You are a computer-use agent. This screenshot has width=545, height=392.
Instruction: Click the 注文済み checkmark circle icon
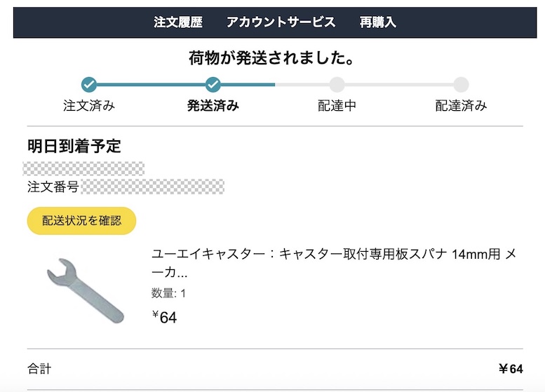coord(89,85)
